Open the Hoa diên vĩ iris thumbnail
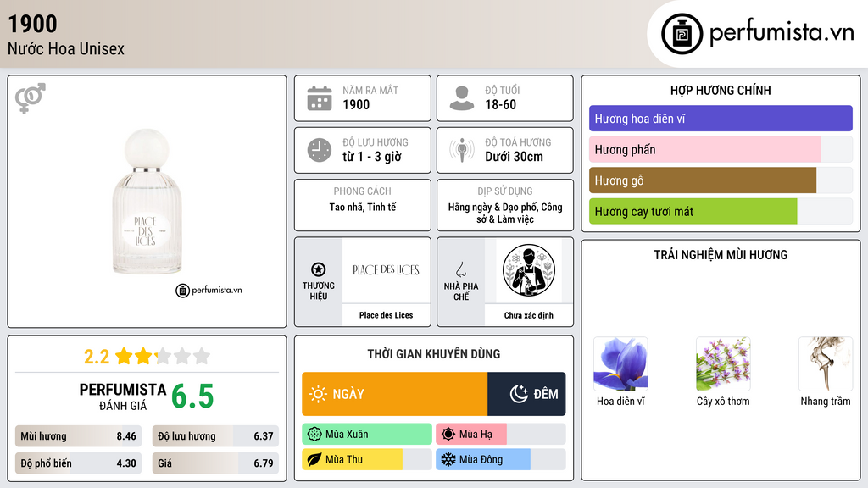This screenshot has width=868, height=488. (x=620, y=364)
